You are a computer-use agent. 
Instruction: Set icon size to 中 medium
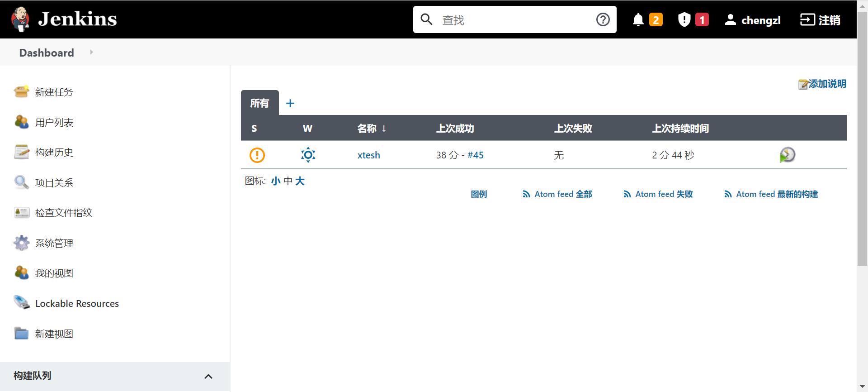point(288,181)
